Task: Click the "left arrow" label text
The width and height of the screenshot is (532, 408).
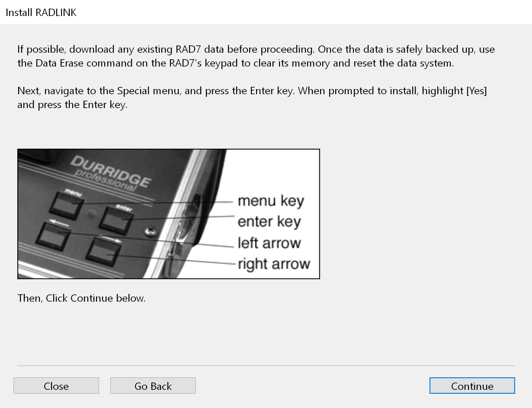Action: click(x=269, y=242)
